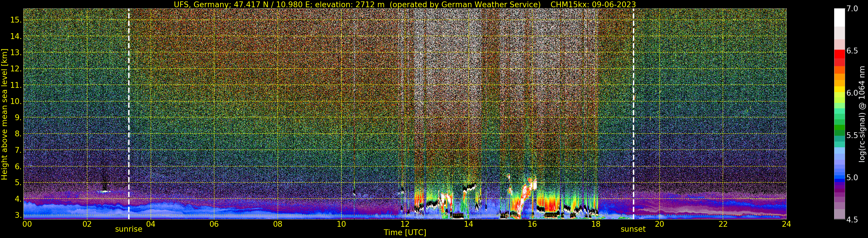Click the height tick label '12.'
The width and height of the screenshot is (868, 238).
point(16,69)
